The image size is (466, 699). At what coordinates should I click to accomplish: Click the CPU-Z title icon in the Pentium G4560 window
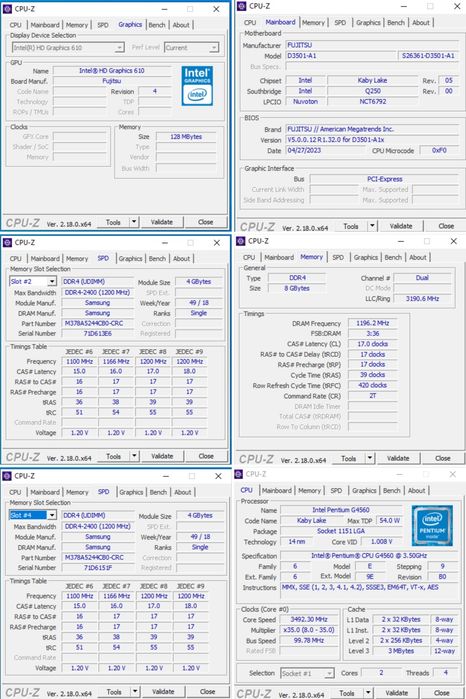pyautogui.click(x=239, y=474)
